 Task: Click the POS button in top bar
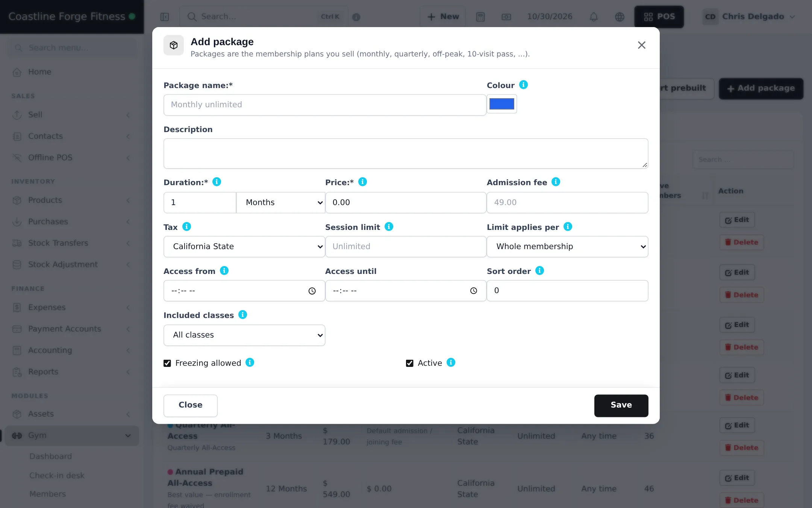click(659, 17)
